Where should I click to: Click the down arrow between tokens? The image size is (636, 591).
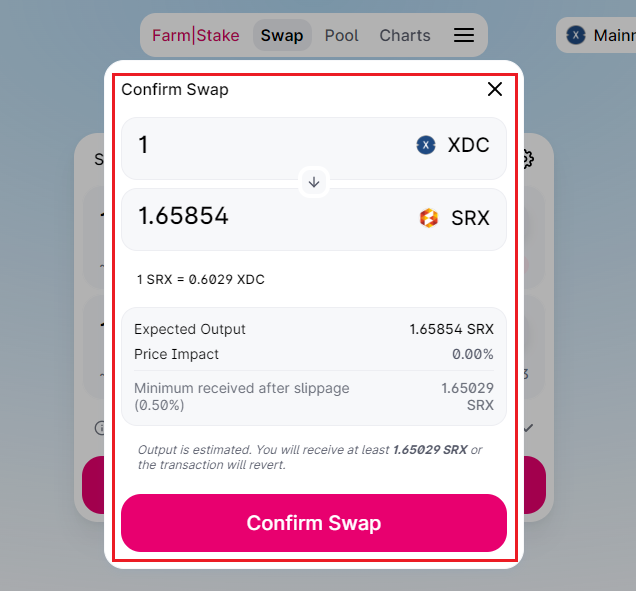coord(314,183)
